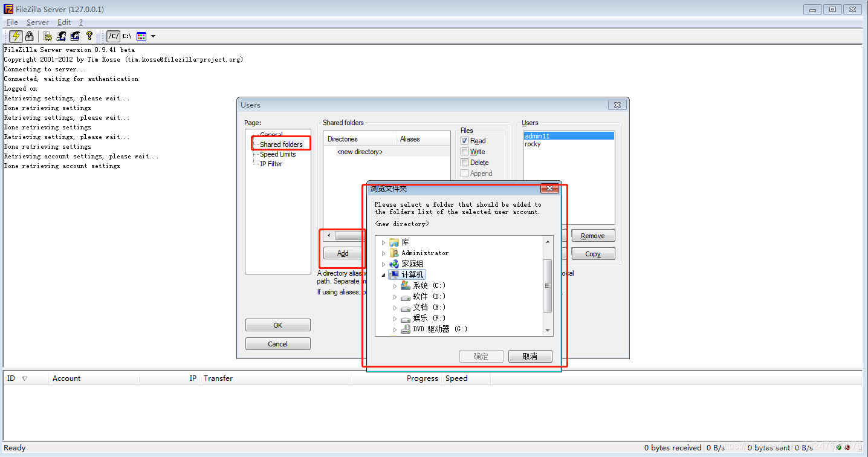Click the Aliases column header
This screenshot has height=457, width=868.
pos(423,139)
